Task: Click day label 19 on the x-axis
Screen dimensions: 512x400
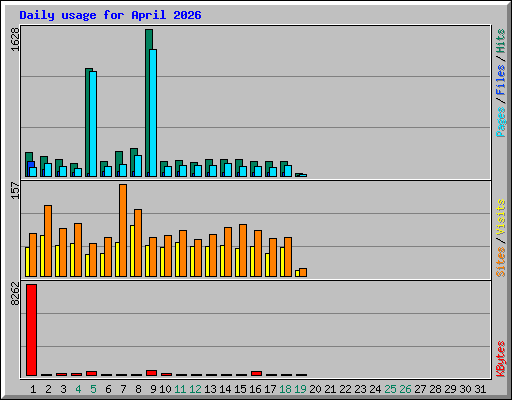Action: (x=300, y=389)
